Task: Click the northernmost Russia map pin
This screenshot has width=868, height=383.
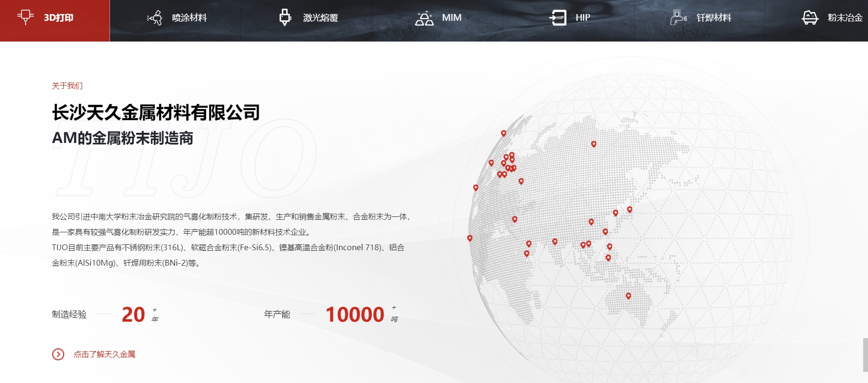Action: click(x=593, y=144)
